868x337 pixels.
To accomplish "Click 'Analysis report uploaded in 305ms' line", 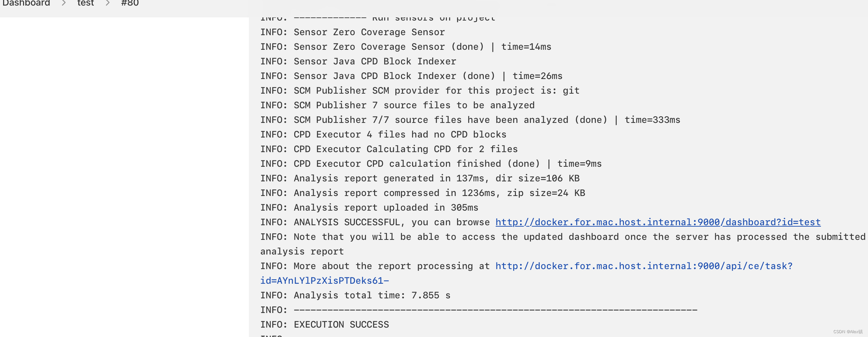I will [x=369, y=207].
